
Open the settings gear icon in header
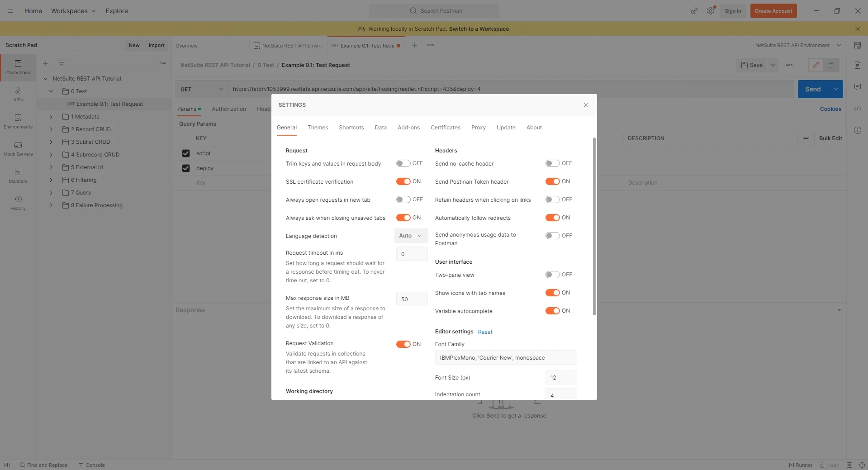tap(711, 11)
